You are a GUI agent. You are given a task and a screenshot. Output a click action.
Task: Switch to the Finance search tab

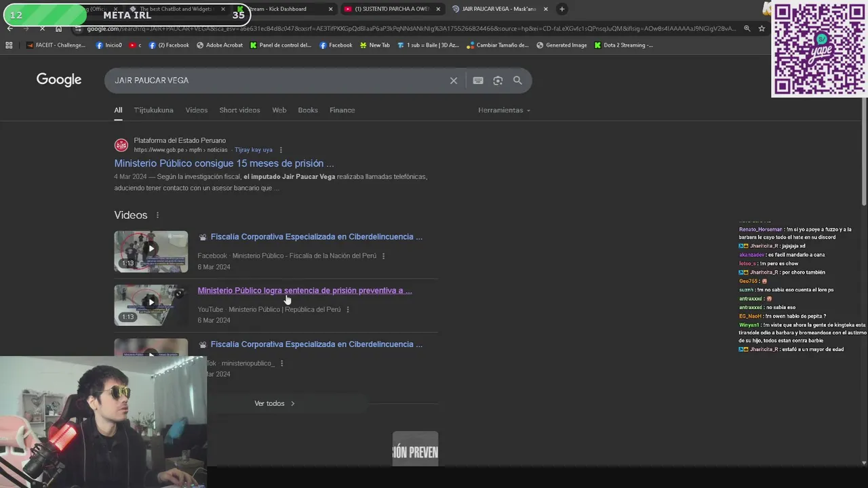[x=342, y=110]
